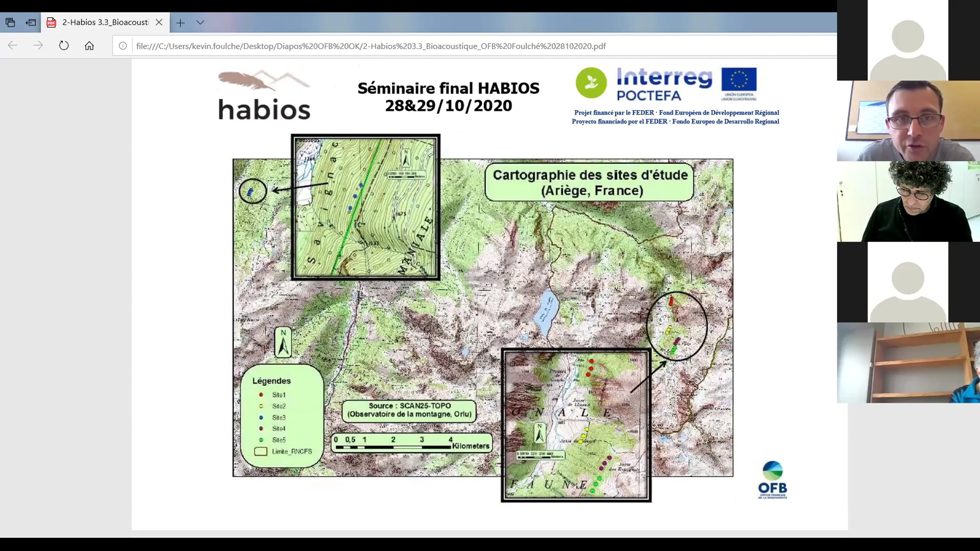This screenshot has width=980, height=551.
Task: Click the habios logo on the slide
Action: (264, 96)
